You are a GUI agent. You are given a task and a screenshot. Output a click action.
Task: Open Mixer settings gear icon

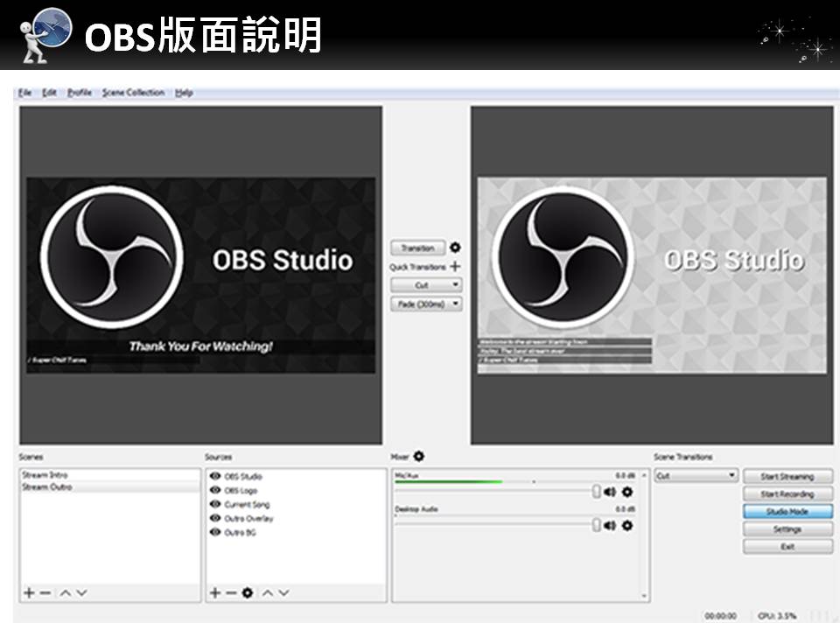pyautogui.click(x=419, y=457)
